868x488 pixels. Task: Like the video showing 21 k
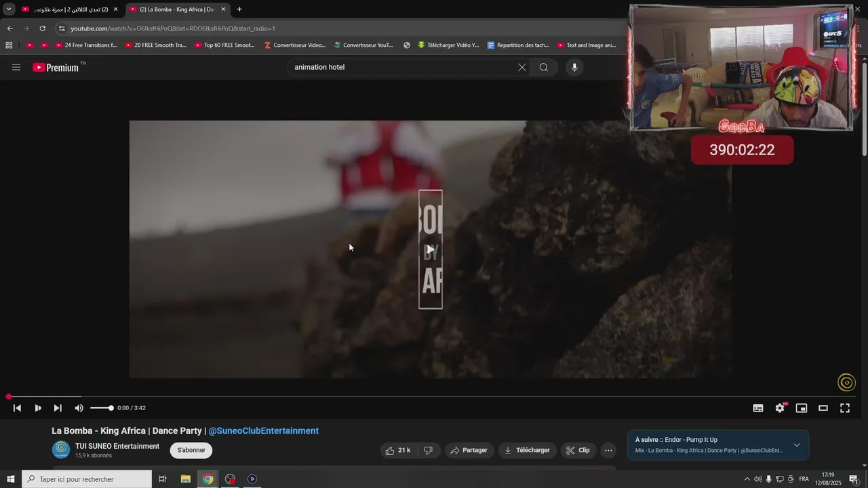coord(397,450)
